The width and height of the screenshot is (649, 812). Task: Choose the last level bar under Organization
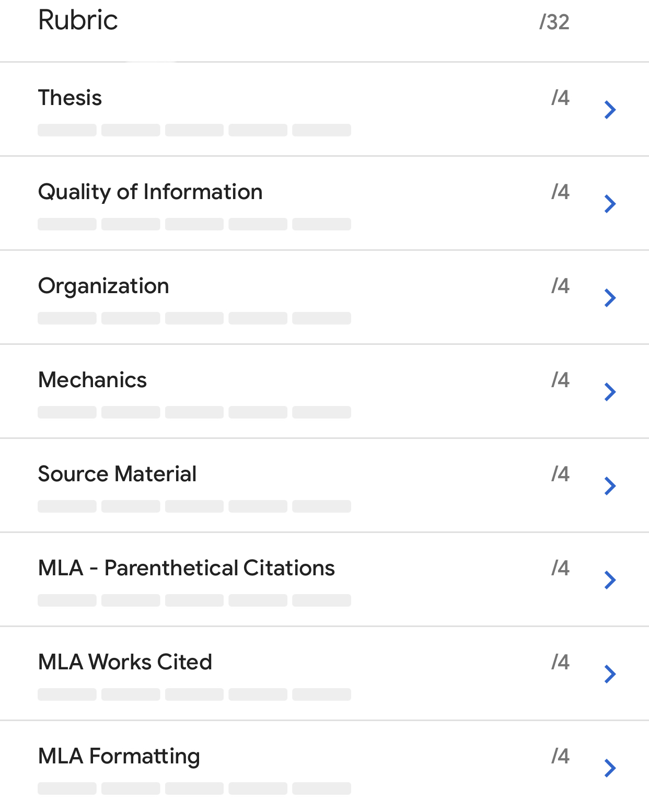pos(321,318)
